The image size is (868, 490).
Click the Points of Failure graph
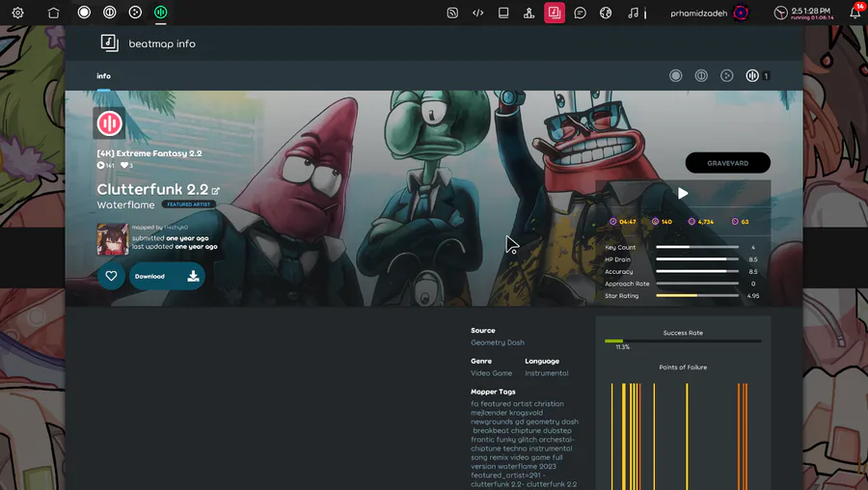tap(683, 436)
